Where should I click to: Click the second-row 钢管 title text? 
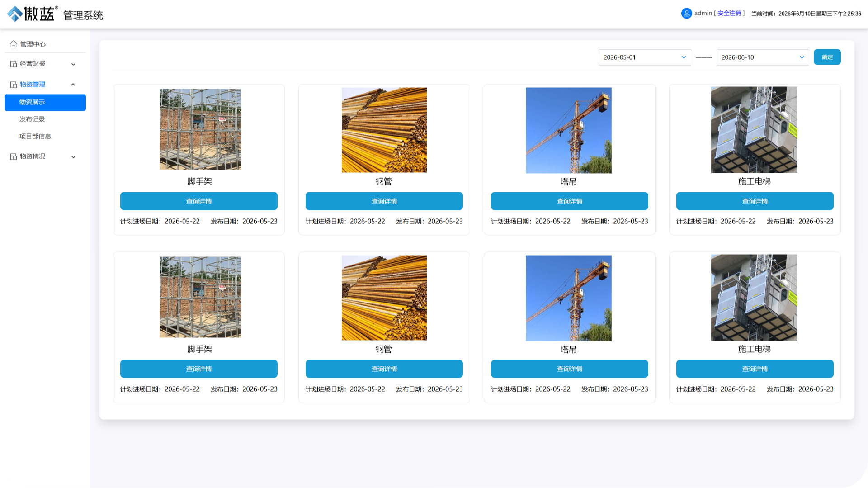[x=384, y=349]
